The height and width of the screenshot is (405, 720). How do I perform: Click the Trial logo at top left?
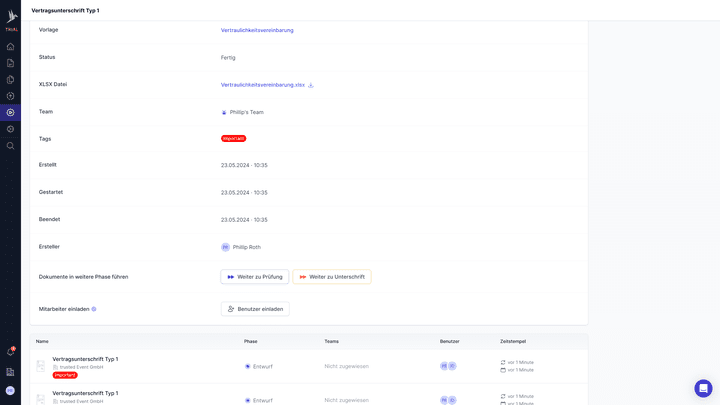pyautogui.click(x=11, y=19)
